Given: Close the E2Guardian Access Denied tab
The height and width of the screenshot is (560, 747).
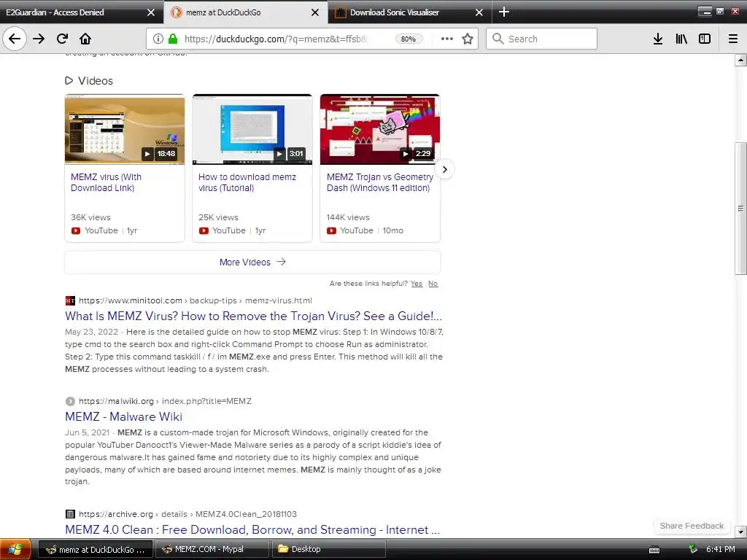Looking at the screenshot, I should [x=151, y=12].
